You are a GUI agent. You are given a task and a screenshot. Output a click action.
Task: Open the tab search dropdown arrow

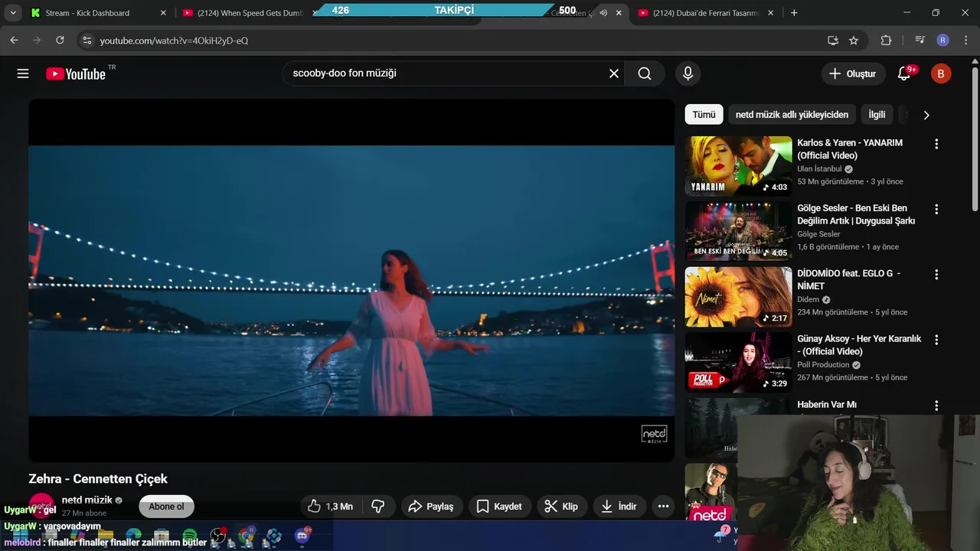click(x=13, y=13)
